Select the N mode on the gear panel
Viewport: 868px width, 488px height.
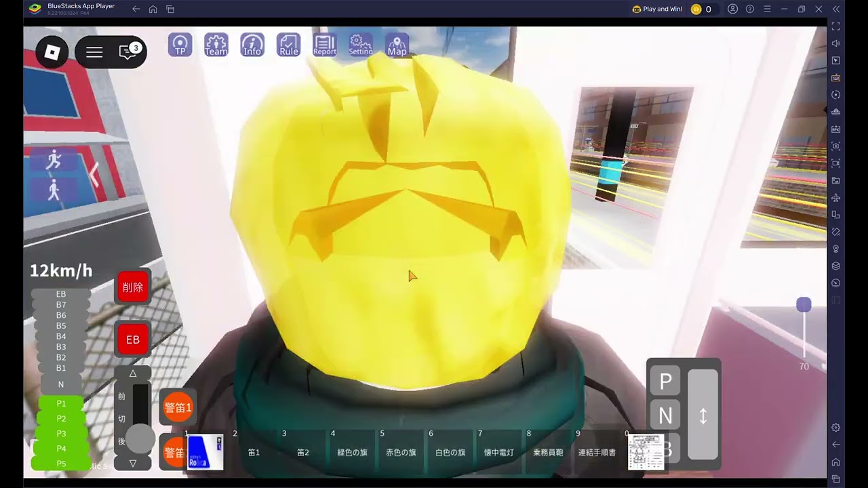[x=665, y=415]
